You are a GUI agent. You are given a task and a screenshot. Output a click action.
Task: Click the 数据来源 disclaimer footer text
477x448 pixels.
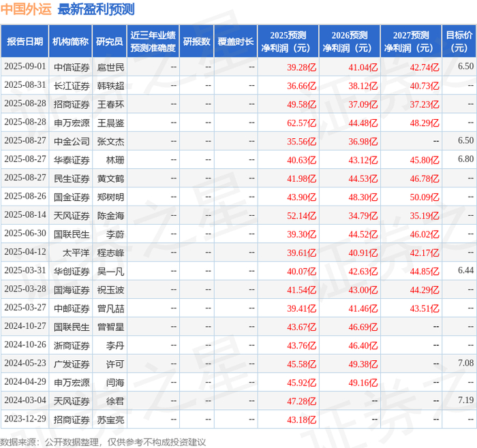103,443
